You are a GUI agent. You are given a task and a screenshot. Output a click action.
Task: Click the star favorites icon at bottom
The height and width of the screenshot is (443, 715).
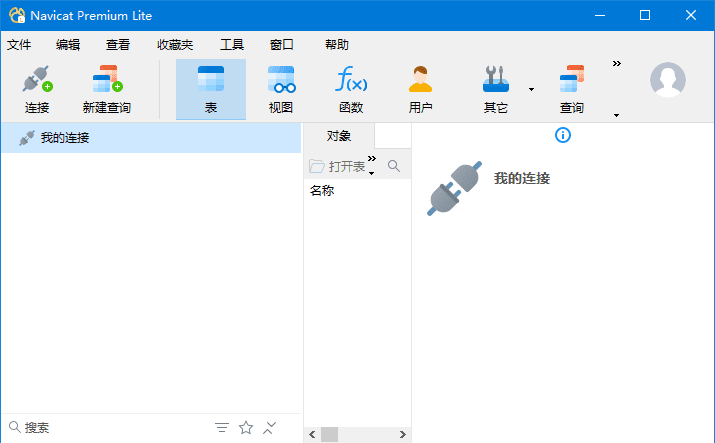(246, 428)
